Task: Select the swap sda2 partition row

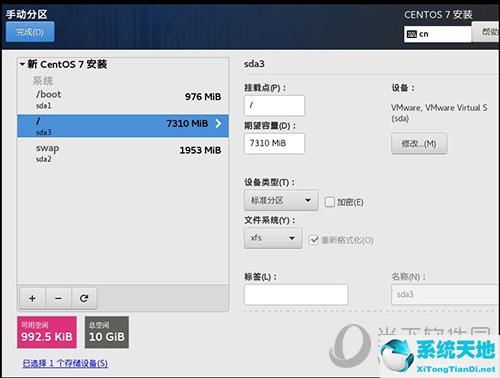Action: click(123, 153)
